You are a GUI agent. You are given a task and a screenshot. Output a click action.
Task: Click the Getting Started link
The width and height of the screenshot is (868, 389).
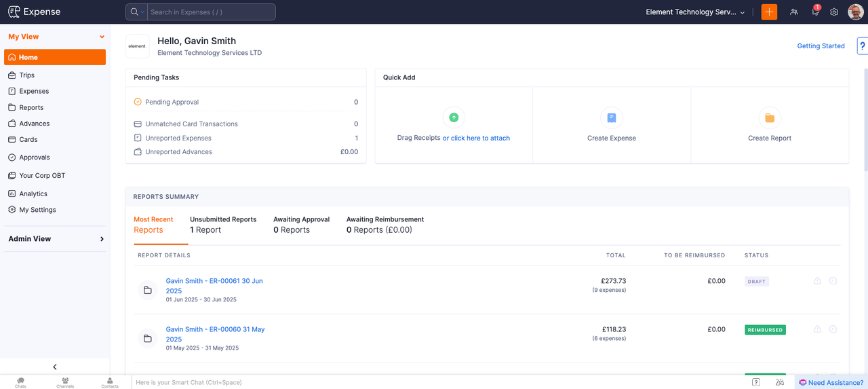pyautogui.click(x=821, y=46)
